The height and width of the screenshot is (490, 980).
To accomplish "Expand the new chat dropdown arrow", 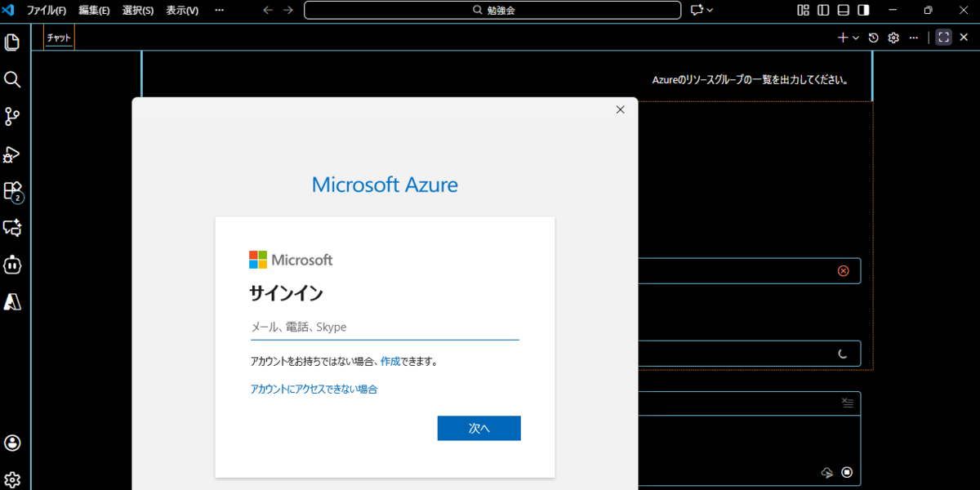I will pos(855,38).
